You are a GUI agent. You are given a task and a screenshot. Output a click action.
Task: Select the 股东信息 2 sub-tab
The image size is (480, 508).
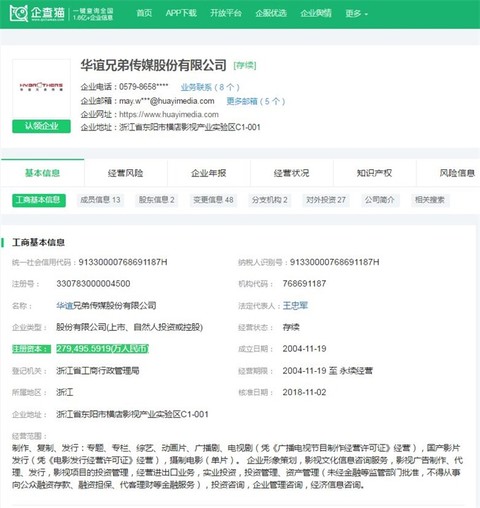point(157,200)
